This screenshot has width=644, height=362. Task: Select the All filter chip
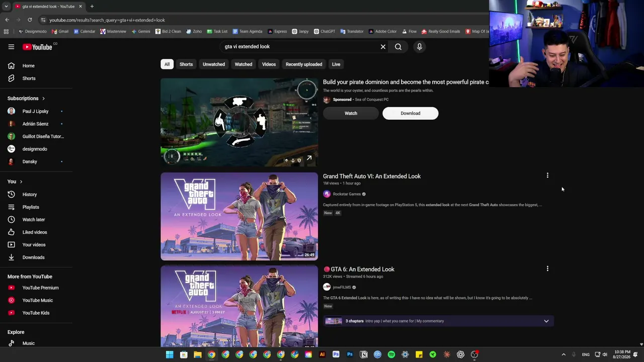click(x=167, y=64)
